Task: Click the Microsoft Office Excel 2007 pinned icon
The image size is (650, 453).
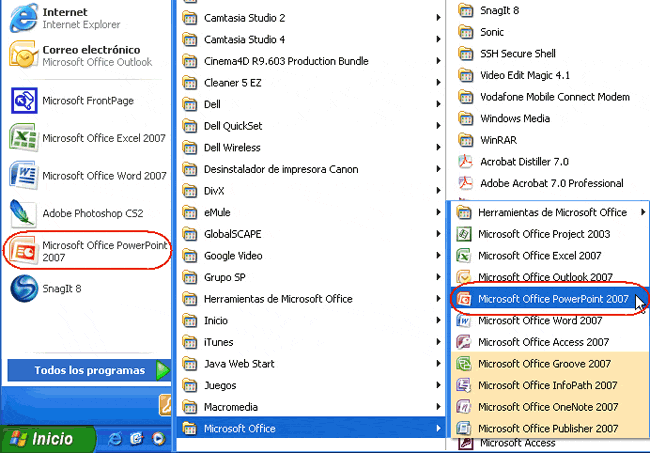Action: (23, 138)
